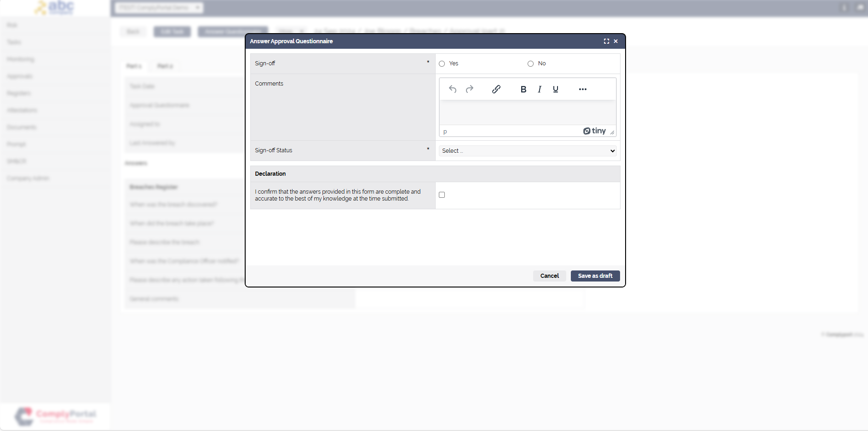Insert a link using the chain icon
The height and width of the screenshot is (431, 868).
(496, 89)
